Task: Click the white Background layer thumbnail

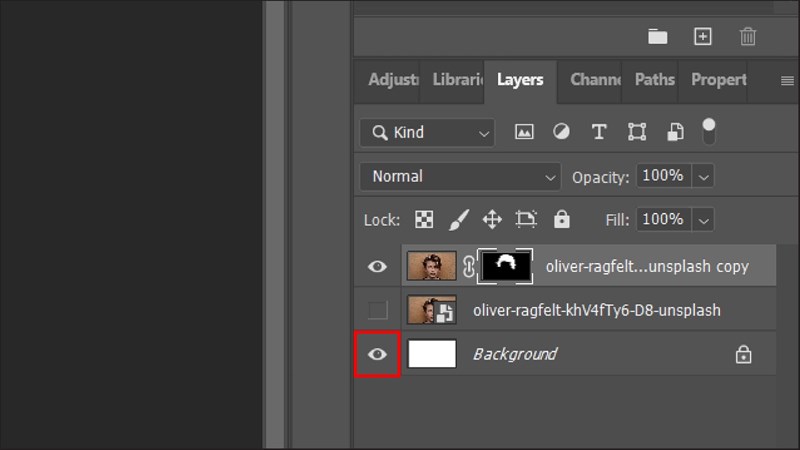Action: (432, 354)
